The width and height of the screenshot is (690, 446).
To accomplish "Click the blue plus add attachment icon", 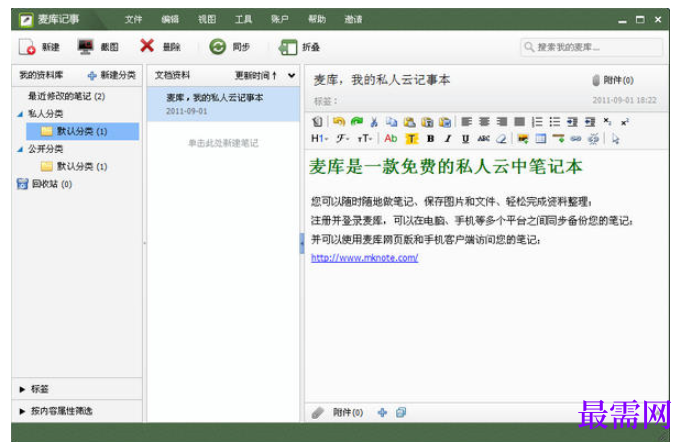I will tap(382, 413).
